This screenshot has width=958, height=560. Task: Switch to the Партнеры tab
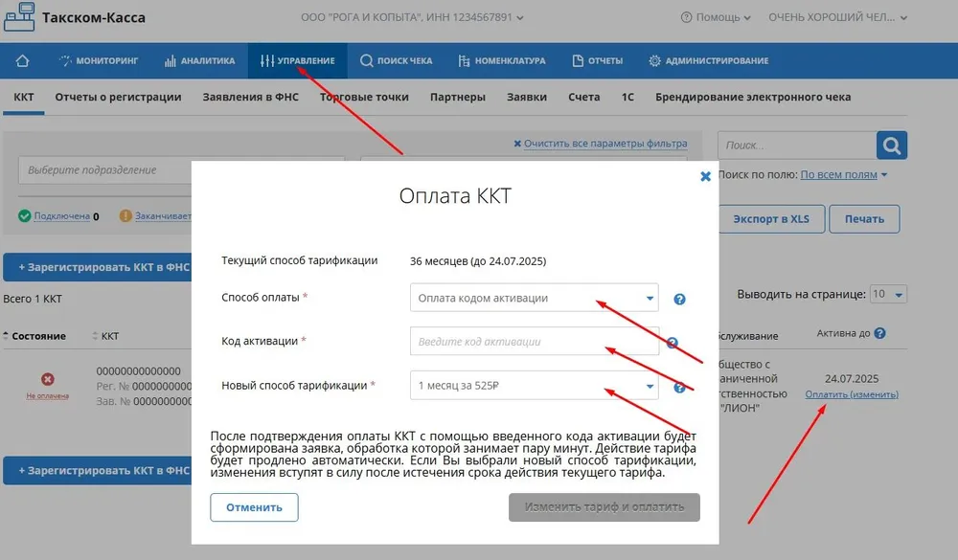point(458,97)
